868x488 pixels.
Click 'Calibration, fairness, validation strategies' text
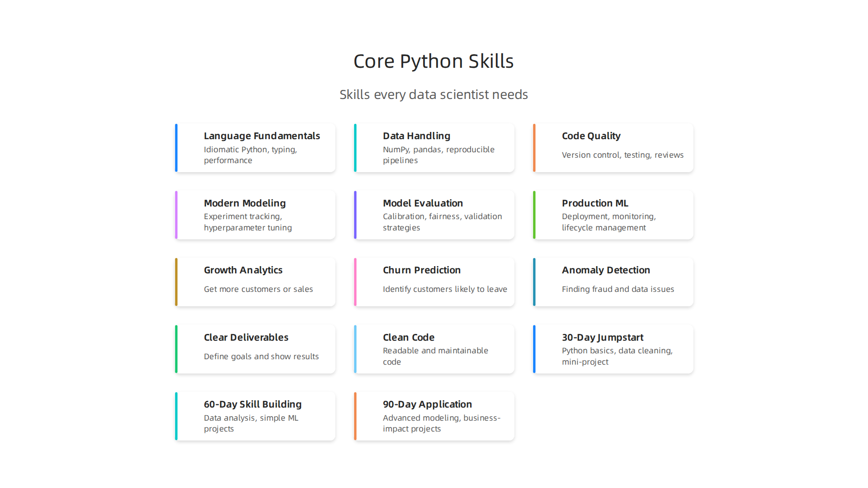442,222
